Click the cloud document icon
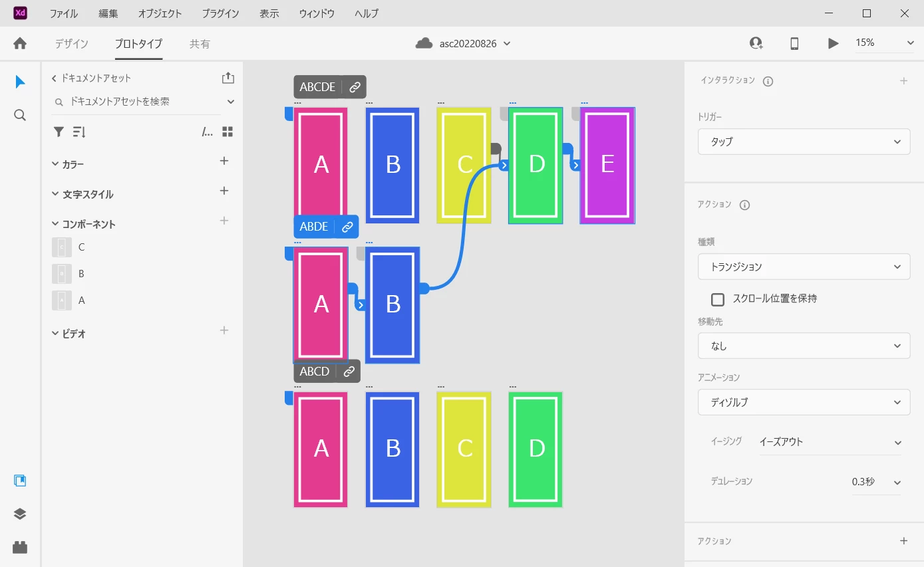This screenshot has height=567, width=924. pyautogui.click(x=424, y=43)
